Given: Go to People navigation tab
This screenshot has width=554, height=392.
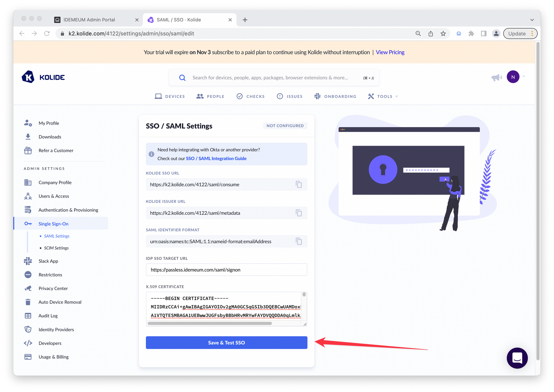Looking at the screenshot, I should coord(210,96).
